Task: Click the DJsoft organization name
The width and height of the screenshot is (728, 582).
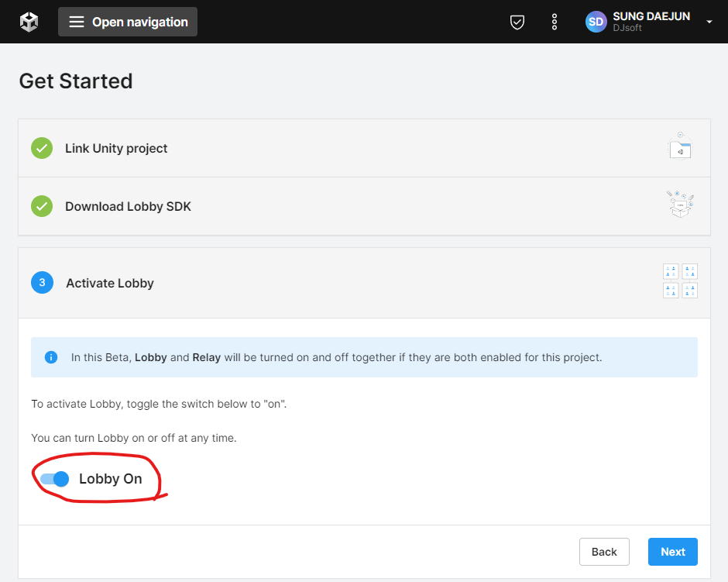Action: (627, 28)
